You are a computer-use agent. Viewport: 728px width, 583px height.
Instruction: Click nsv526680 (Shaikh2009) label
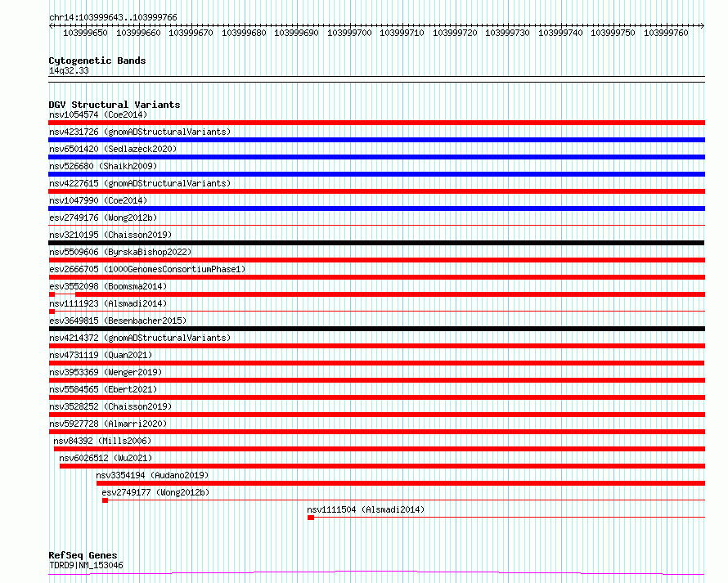coord(103,166)
